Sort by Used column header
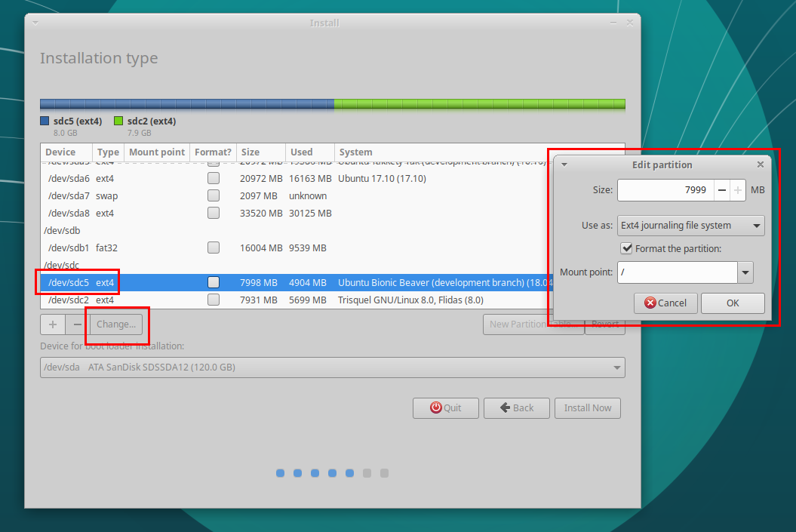The width and height of the screenshot is (796, 532). 309,152
